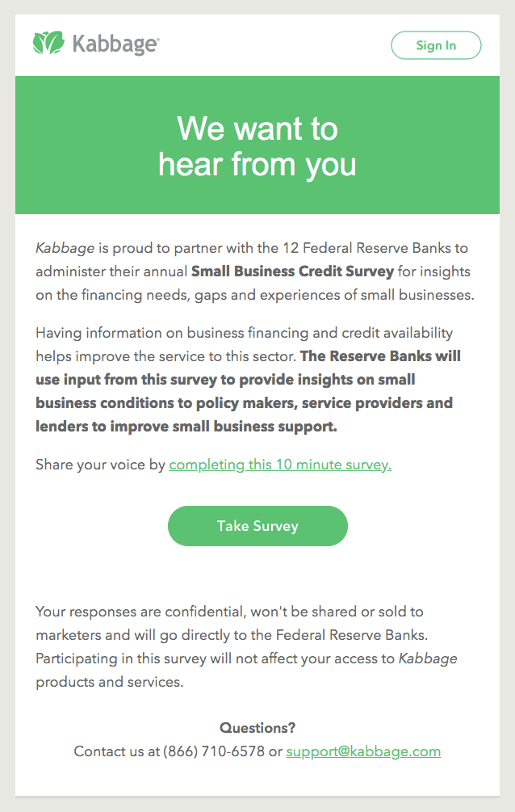Image resolution: width=515 pixels, height=812 pixels.
Task: Click the Kabbage wordmark text
Action: [115, 44]
